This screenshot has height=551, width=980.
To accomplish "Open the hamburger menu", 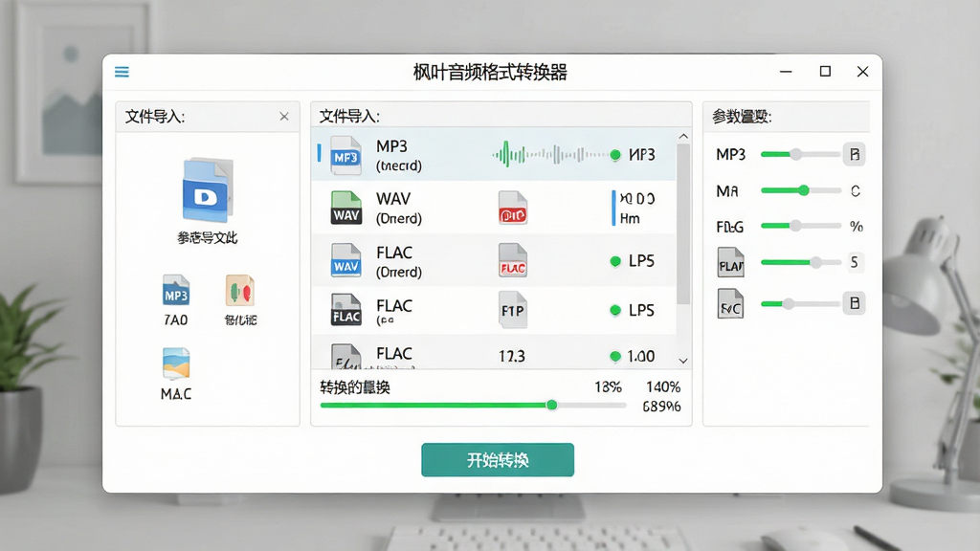I will (122, 72).
